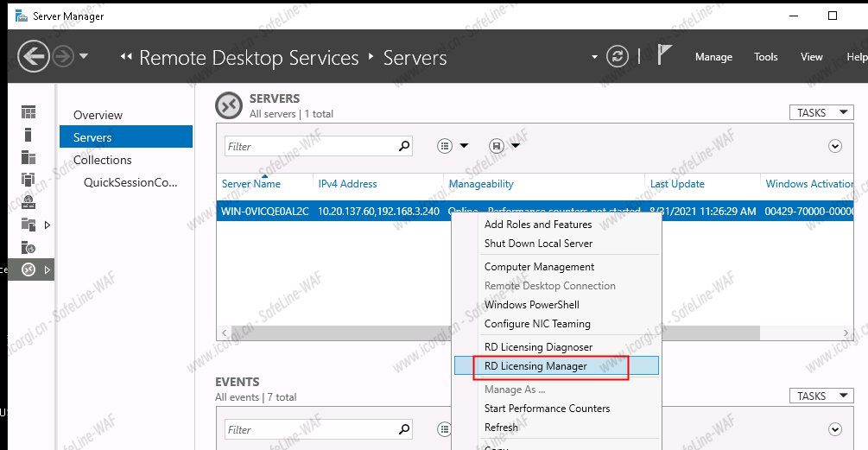
Task: Click Refresh in the context menu
Action: (501, 428)
